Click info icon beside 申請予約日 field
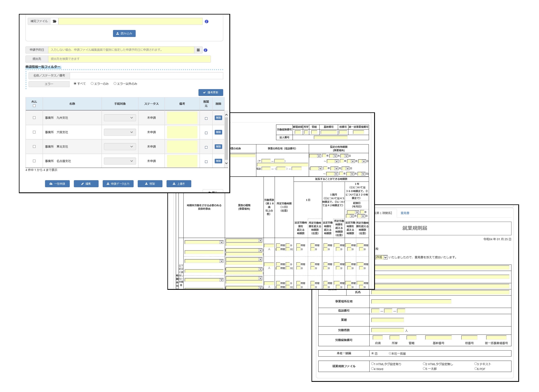The image size is (539, 392). pyautogui.click(x=206, y=50)
